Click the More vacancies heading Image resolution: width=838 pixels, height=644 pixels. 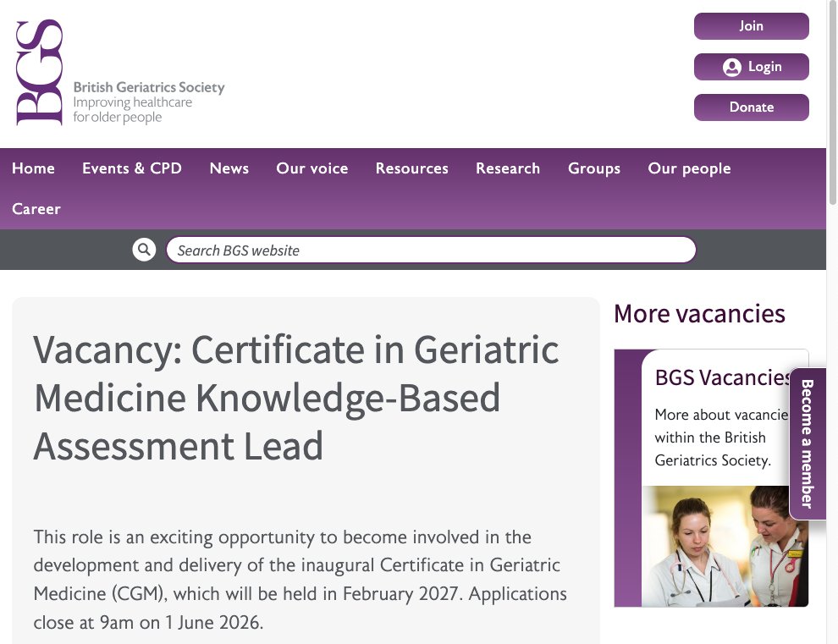point(699,314)
